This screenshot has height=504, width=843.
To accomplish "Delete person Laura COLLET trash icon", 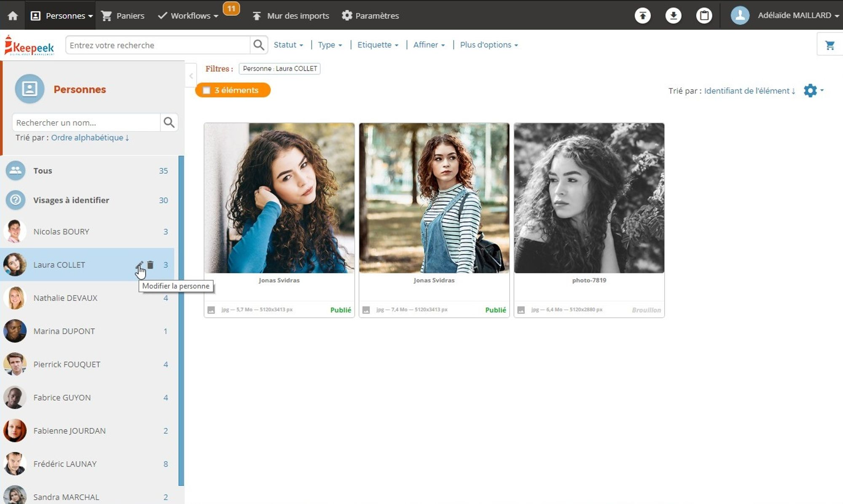I will pyautogui.click(x=150, y=265).
